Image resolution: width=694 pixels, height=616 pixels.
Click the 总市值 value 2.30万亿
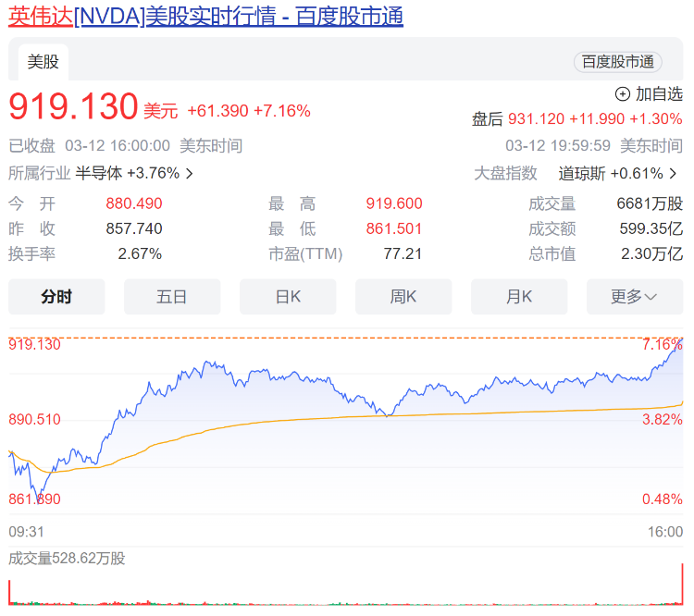(x=652, y=254)
